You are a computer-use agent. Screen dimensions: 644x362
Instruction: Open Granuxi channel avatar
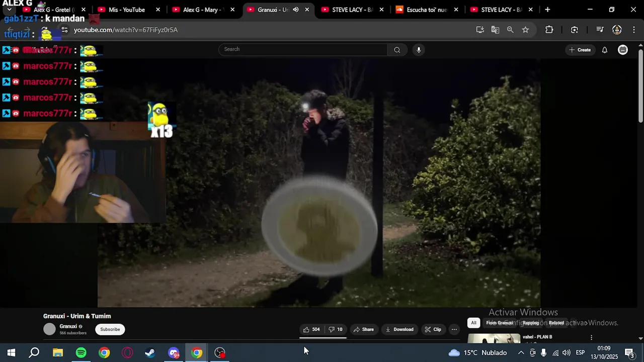[49, 329]
